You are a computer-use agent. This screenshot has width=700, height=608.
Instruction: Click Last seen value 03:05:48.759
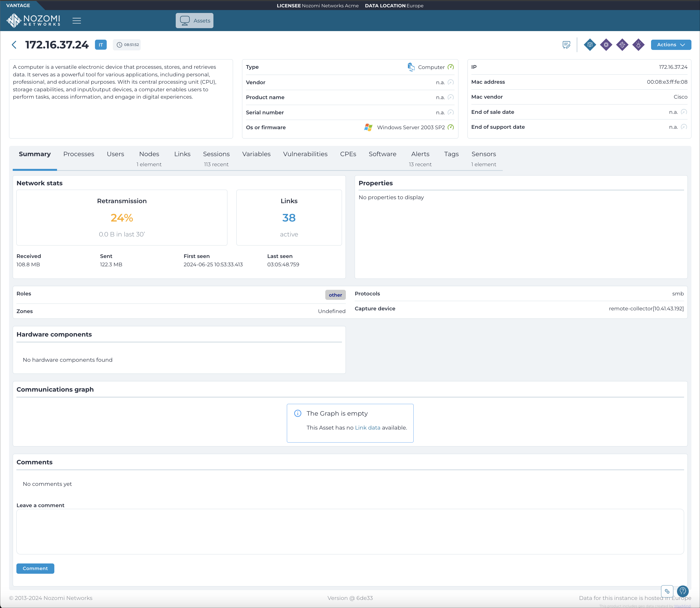283,264
